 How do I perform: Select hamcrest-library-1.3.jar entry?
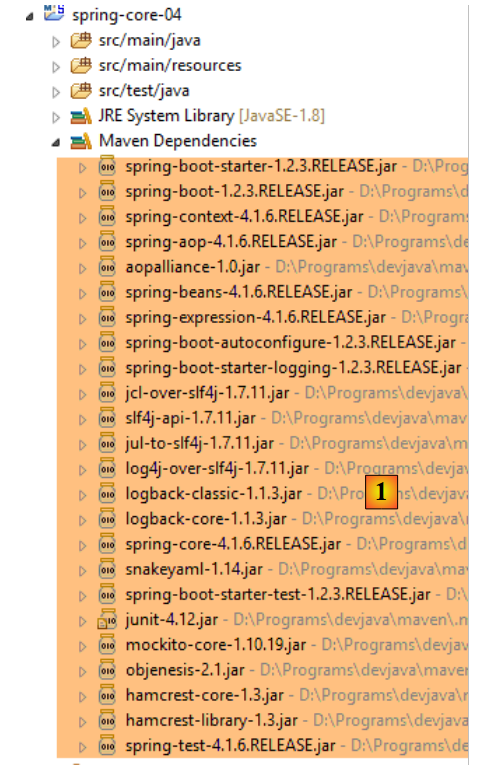click(212, 720)
